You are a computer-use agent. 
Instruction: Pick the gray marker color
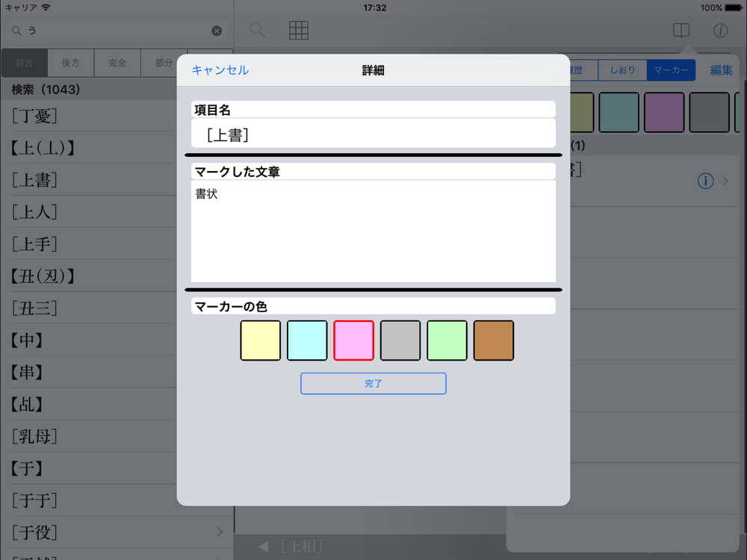tap(400, 340)
